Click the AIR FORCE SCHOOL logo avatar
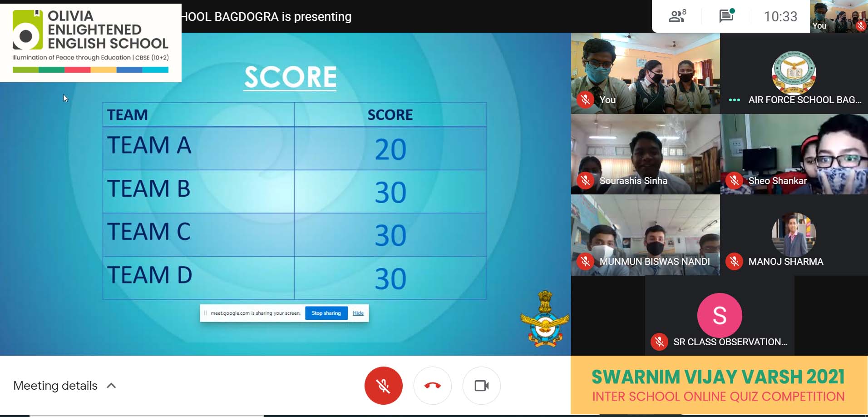Viewport: 868px width, 417px height. point(794,73)
